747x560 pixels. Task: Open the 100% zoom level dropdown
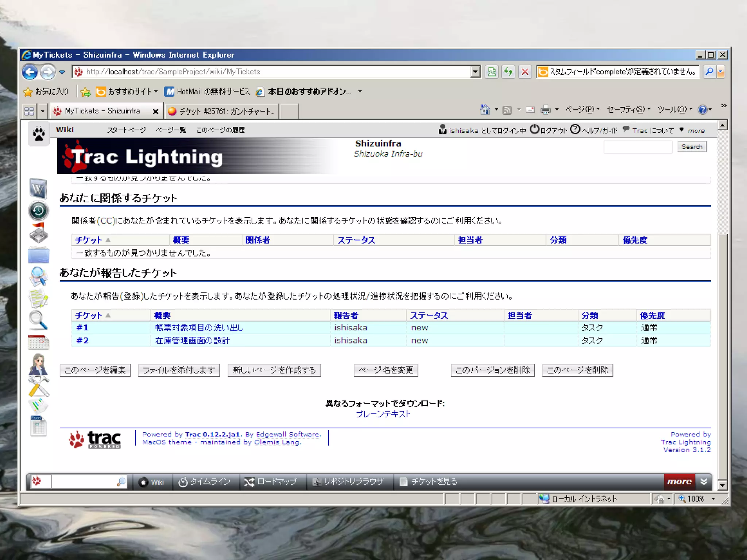[713, 499]
